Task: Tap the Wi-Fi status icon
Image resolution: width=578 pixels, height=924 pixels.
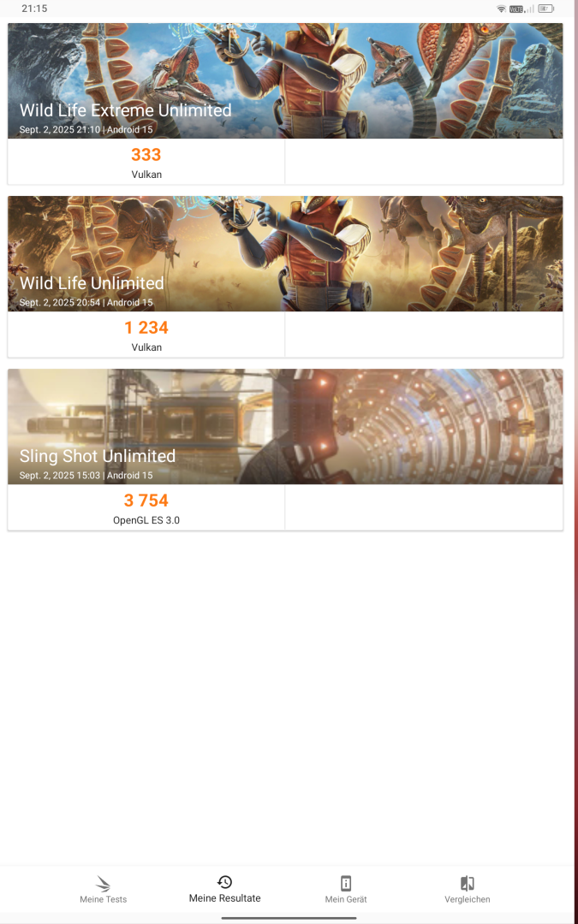Action: pyautogui.click(x=501, y=9)
